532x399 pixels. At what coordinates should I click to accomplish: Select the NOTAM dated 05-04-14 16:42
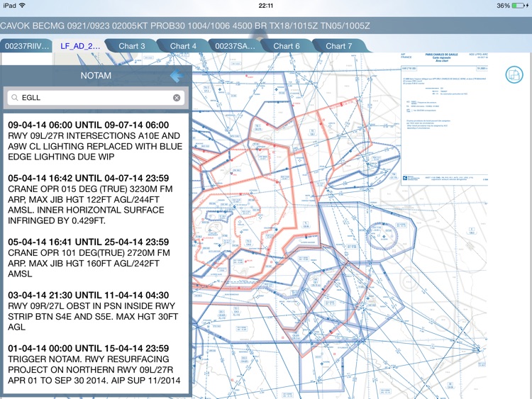[x=91, y=199]
